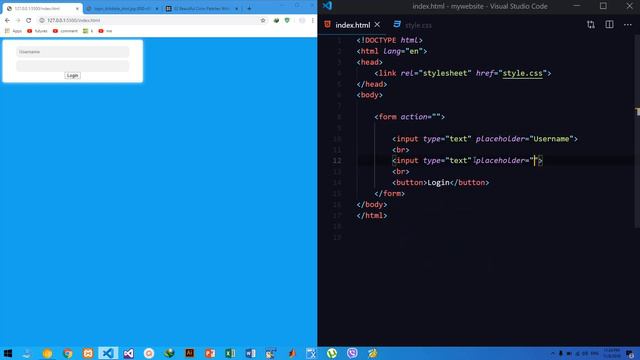This screenshot has height=360, width=640.
Task: Open the green 'k' bookmark
Action: 88,31
